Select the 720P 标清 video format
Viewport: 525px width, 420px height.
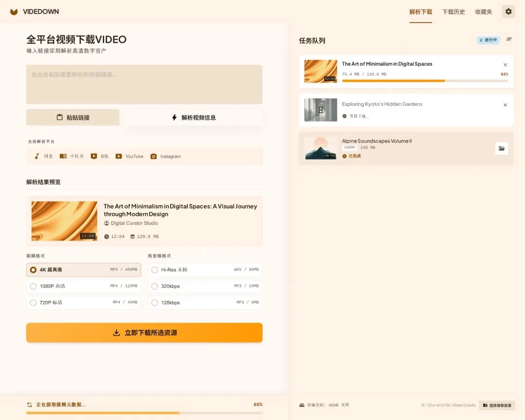coord(84,302)
